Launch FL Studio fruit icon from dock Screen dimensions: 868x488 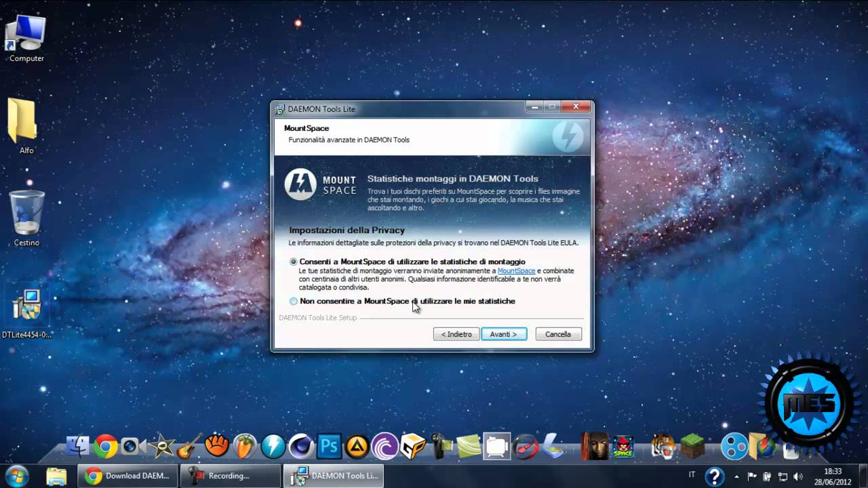point(245,445)
